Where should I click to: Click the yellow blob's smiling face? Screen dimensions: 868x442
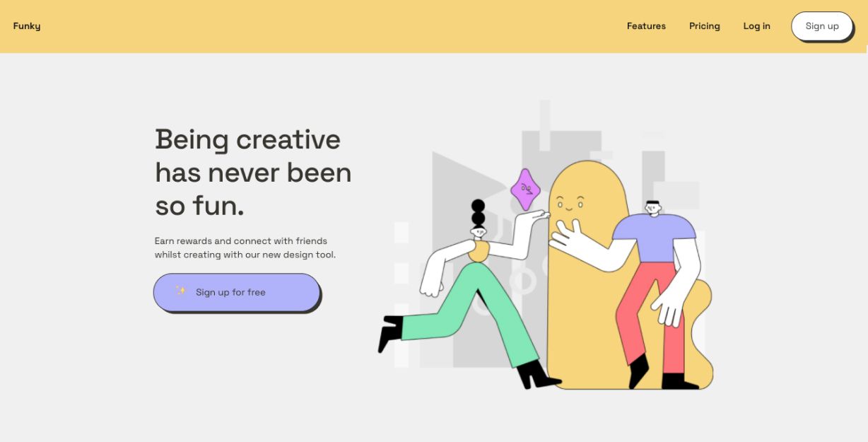pyautogui.click(x=569, y=204)
